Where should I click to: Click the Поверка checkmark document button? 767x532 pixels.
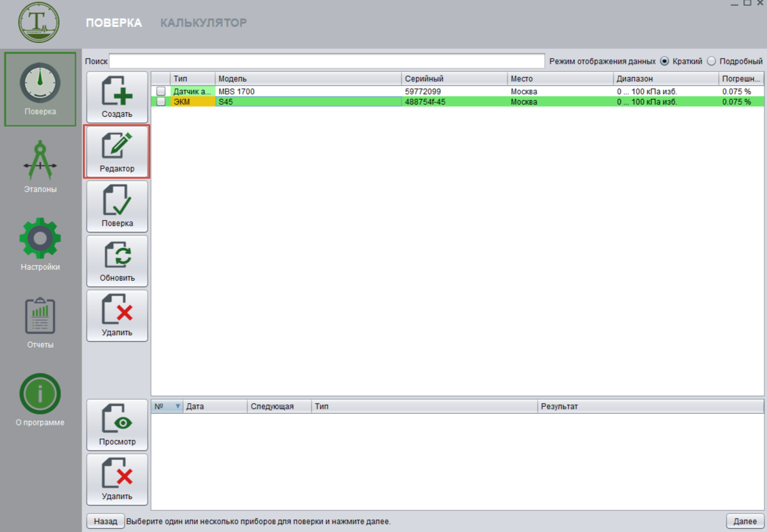tap(117, 201)
